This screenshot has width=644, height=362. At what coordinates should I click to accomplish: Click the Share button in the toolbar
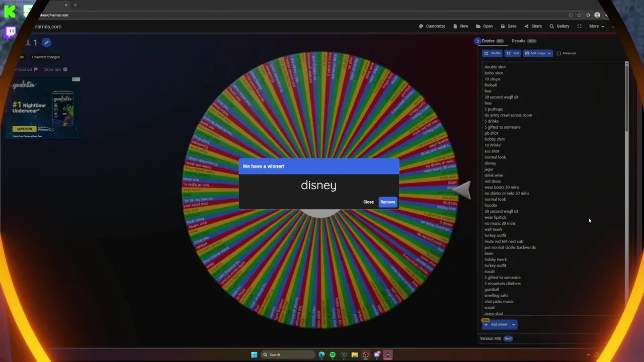(533, 26)
